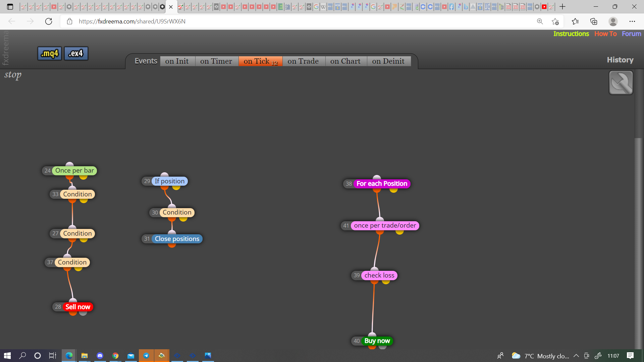Click the yellow output dot of For each Position

(394, 190)
